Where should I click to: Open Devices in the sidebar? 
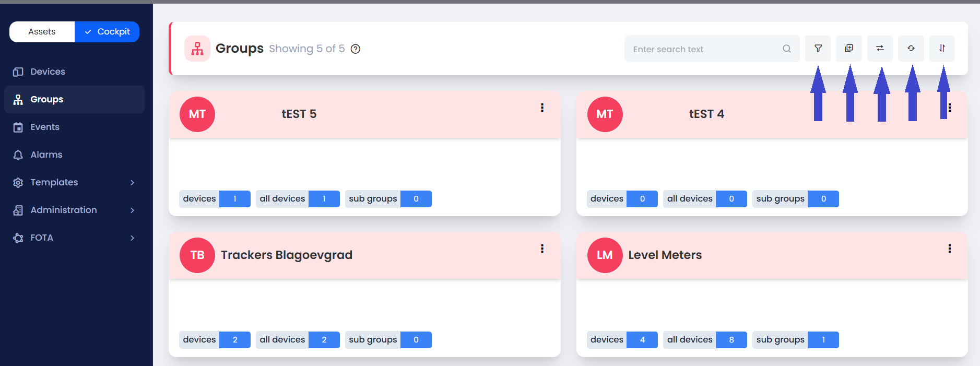pyautogui.click(x=48, y=72)
